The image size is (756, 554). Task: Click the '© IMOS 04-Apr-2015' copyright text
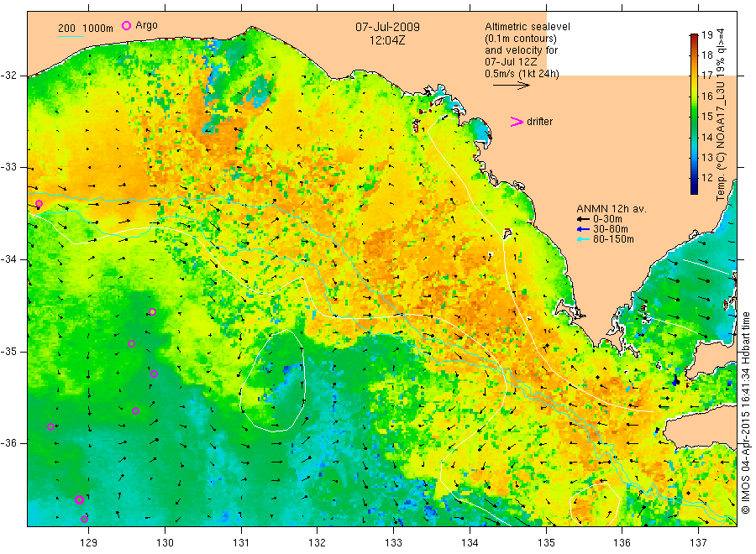(x=746, y=462)
